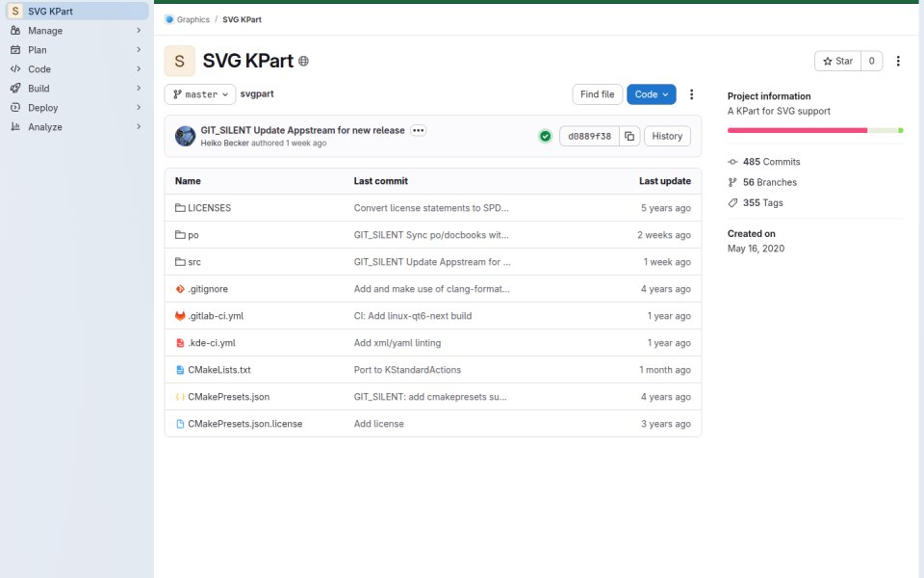
Task: Click the large S project avatar
Action: [x=180, y=61]
